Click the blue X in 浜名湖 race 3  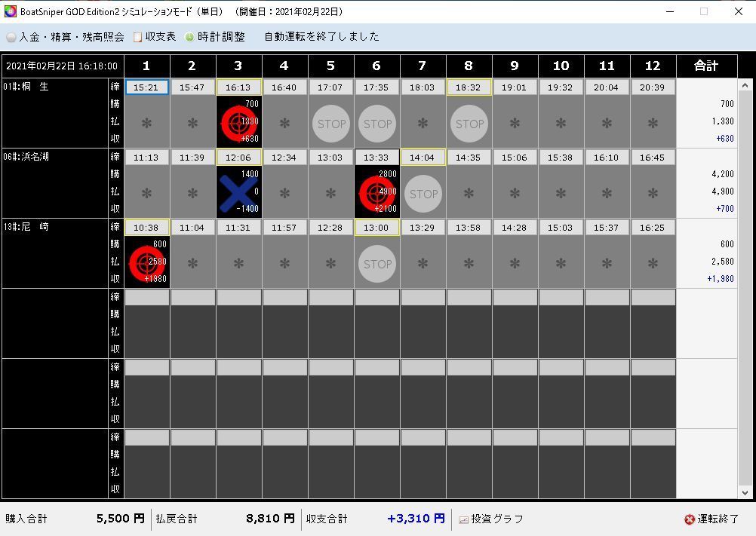tap(238, 194)
